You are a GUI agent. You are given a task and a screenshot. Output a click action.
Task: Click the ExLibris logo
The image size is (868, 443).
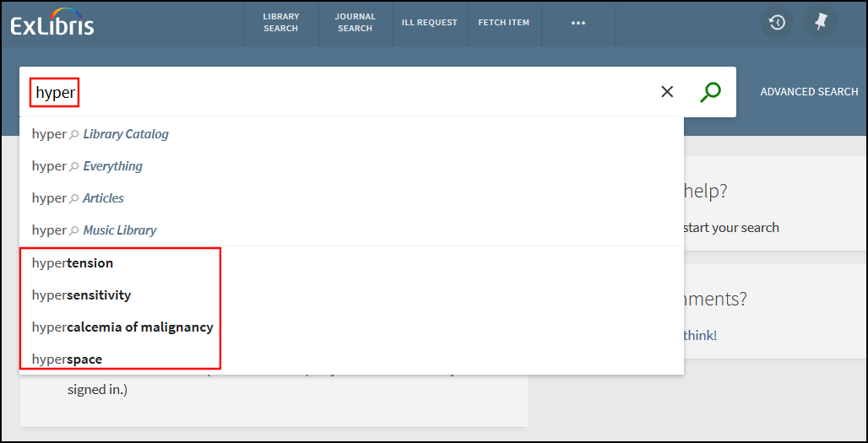pyautogui.click(x=52, y=24)
